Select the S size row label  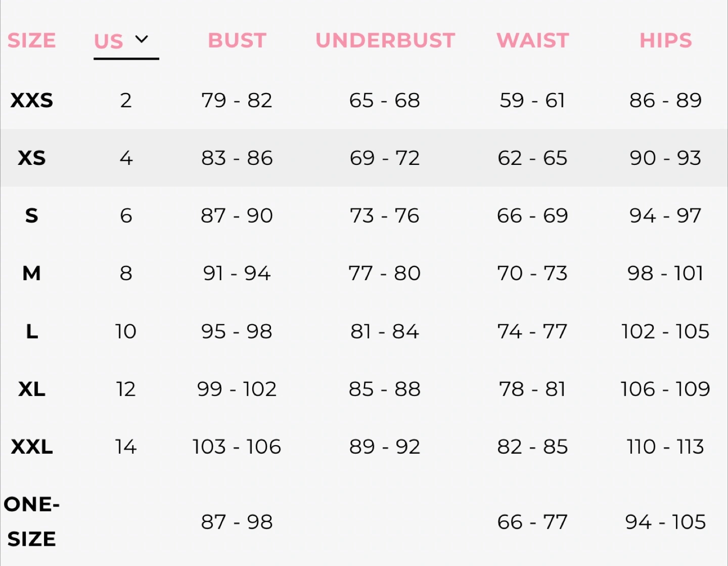pos(31,216)
